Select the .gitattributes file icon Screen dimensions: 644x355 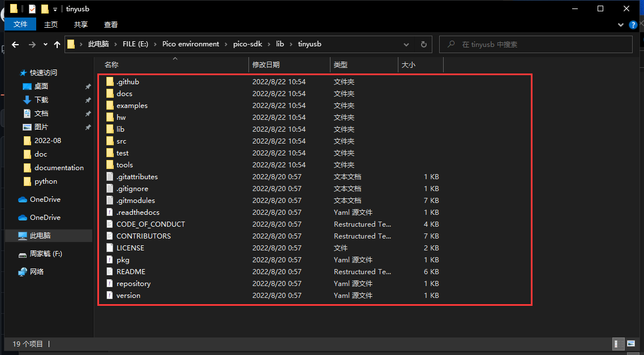[x=109, y=177]
